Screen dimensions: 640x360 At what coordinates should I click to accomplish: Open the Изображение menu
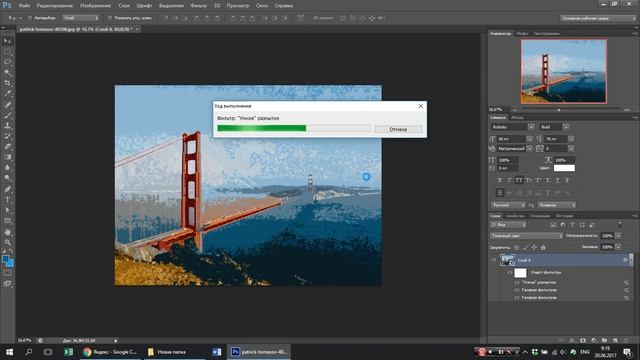coord(96,6)
